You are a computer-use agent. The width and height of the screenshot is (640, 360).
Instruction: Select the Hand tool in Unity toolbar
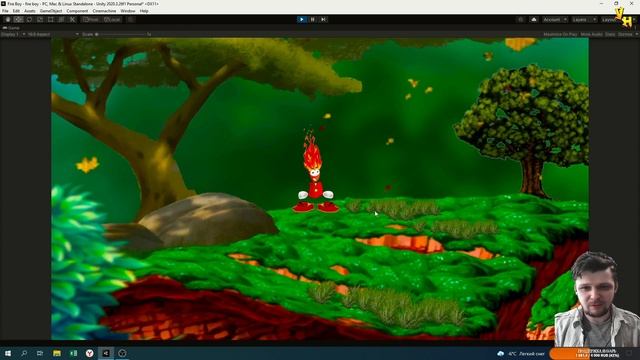click(x=8, y=19)
